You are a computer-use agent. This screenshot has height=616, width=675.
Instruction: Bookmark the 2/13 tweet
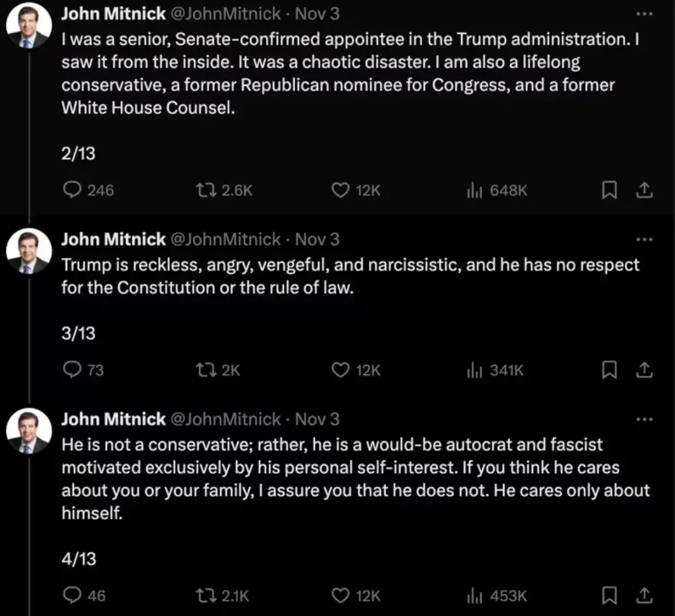pos(609,190)
